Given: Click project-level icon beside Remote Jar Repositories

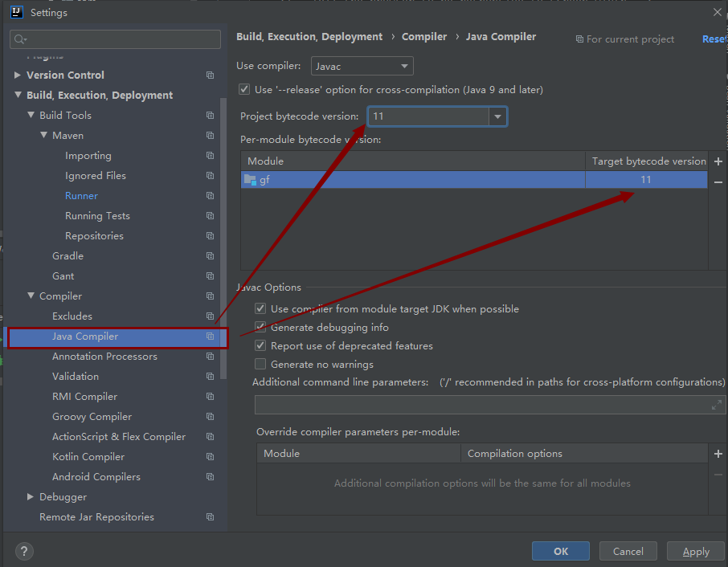Looking at the screenshot, I should (210, 517).
